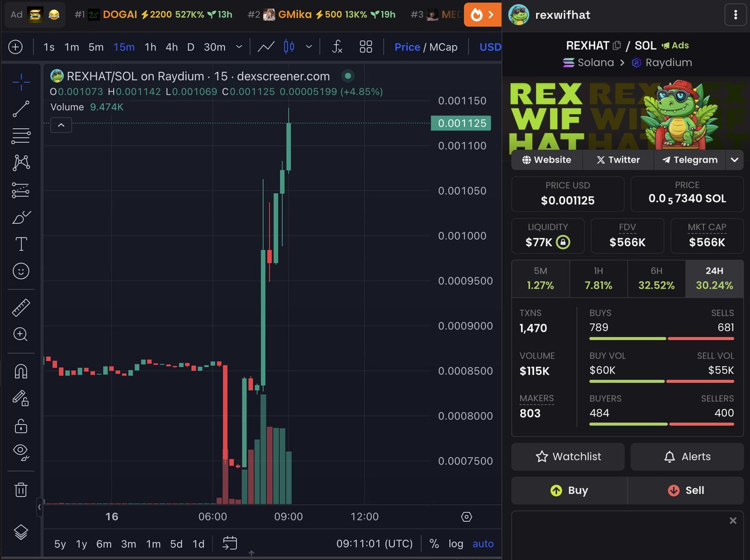Switch chart to MCap mode
This screenshot has width=750, height=560.
coord(444,47)
